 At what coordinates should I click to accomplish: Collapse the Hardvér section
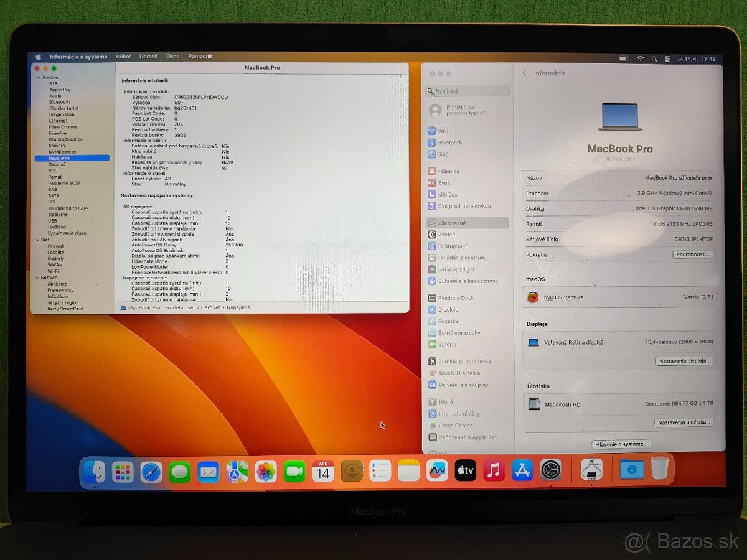38,77
